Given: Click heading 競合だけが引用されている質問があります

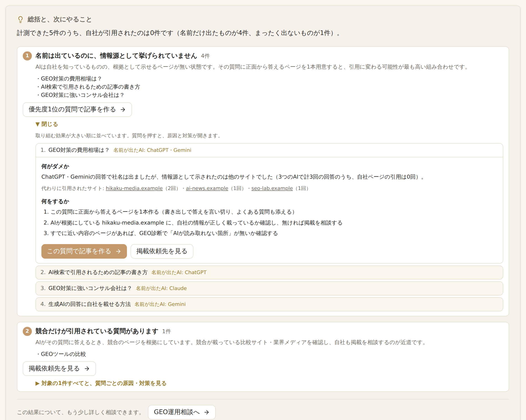Looking at the screenshot, I should pos(97,331).
